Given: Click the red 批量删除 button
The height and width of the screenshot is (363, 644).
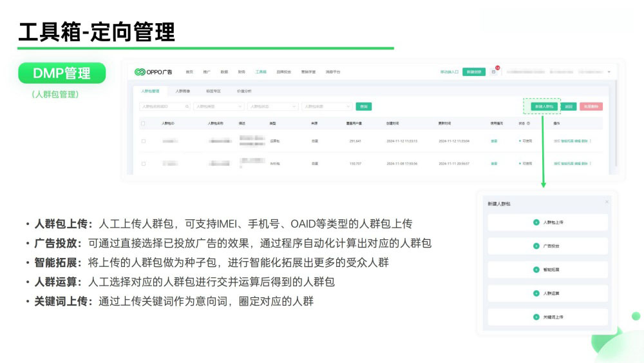Looking at the screenshot, I should (591, 106).
